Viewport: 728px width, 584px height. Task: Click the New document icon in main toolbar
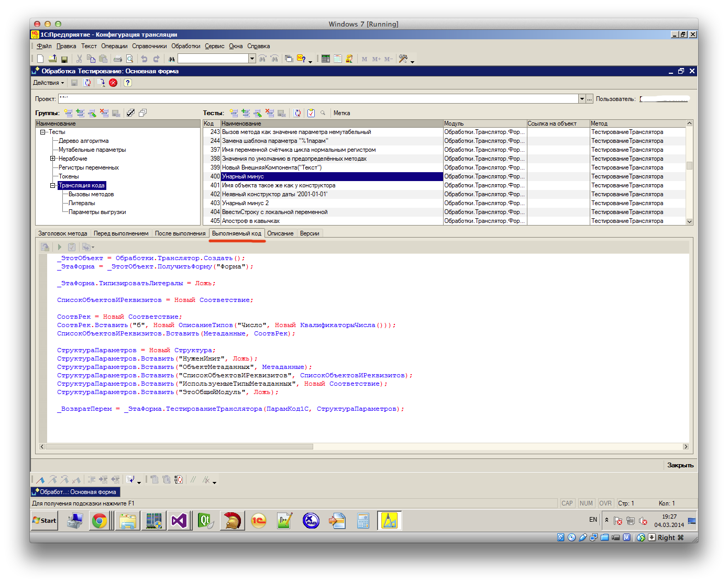point(40,59)
